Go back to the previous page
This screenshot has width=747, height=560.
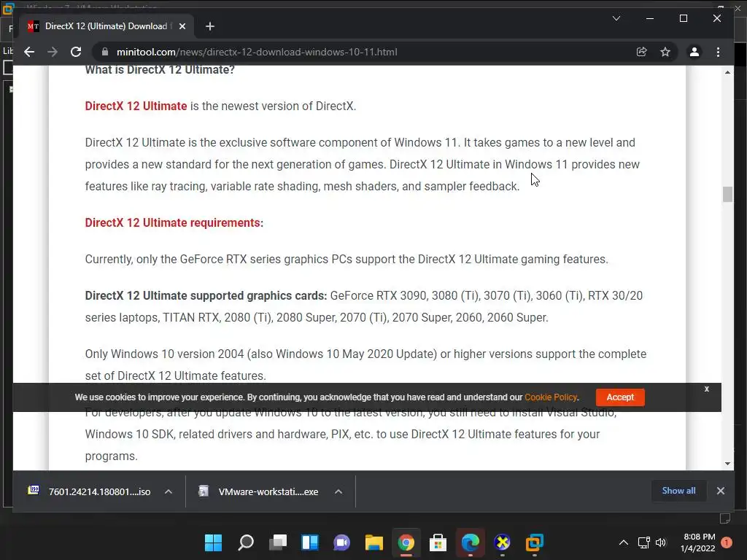pos(29,52)
